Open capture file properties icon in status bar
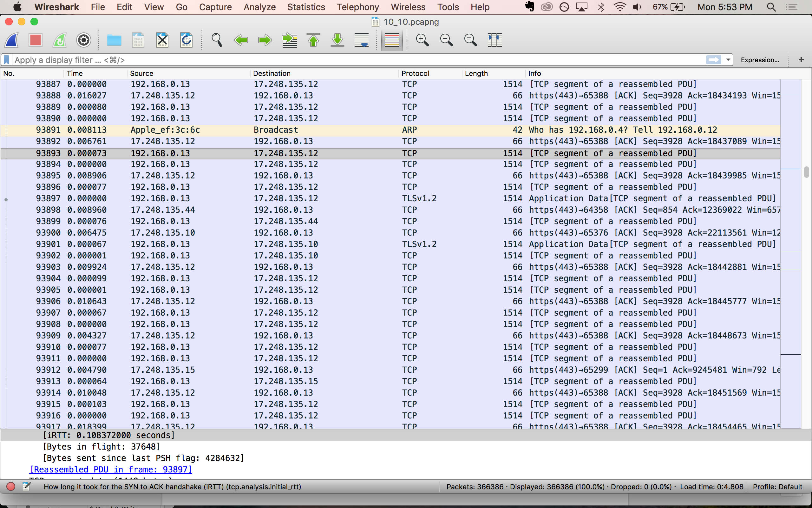This screenshot has height=508, width=812. pos(27,486)
